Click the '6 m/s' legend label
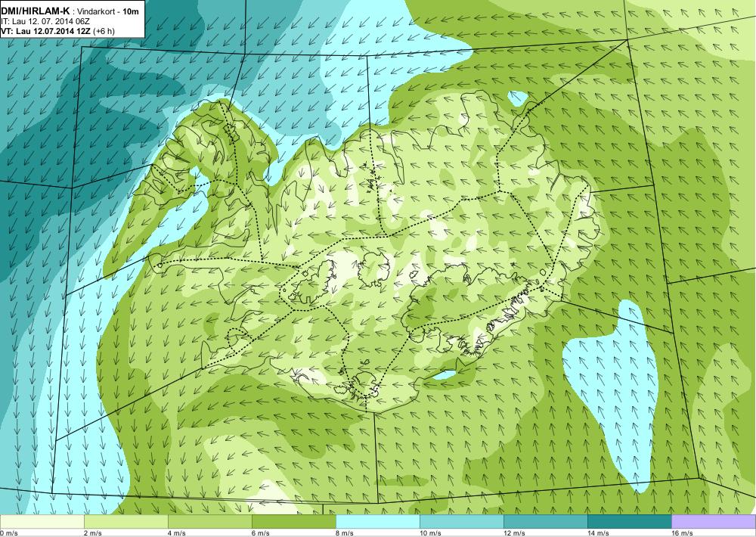This screenshot has height=537, width=756. pos(261,533)
